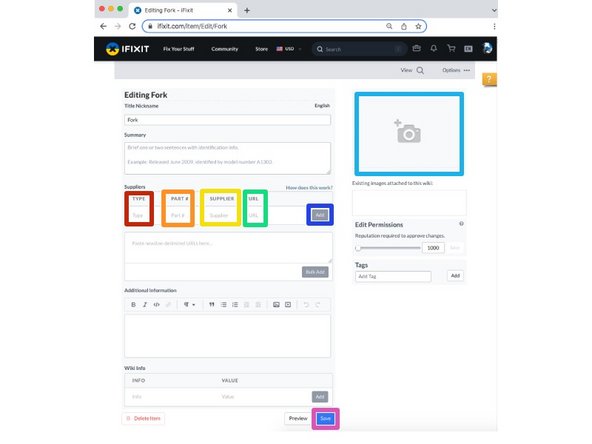Viewport: 592px width, 444px height.
Task: Undo last edit in editor
Action: point(306,304)
